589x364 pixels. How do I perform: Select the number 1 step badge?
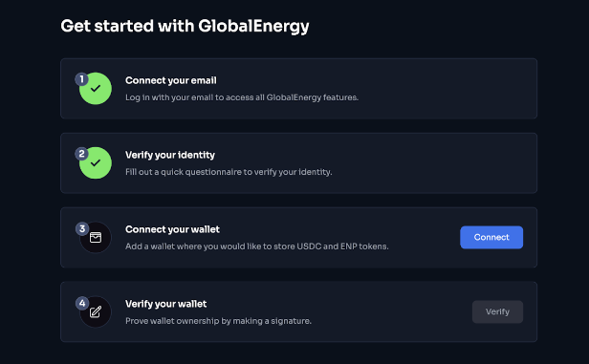click(x=81, y=79)
